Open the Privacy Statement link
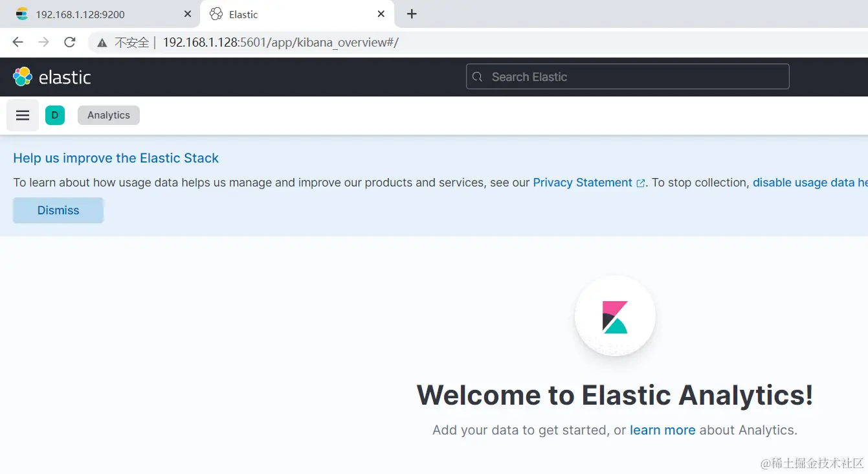 (x=583, y=183)
